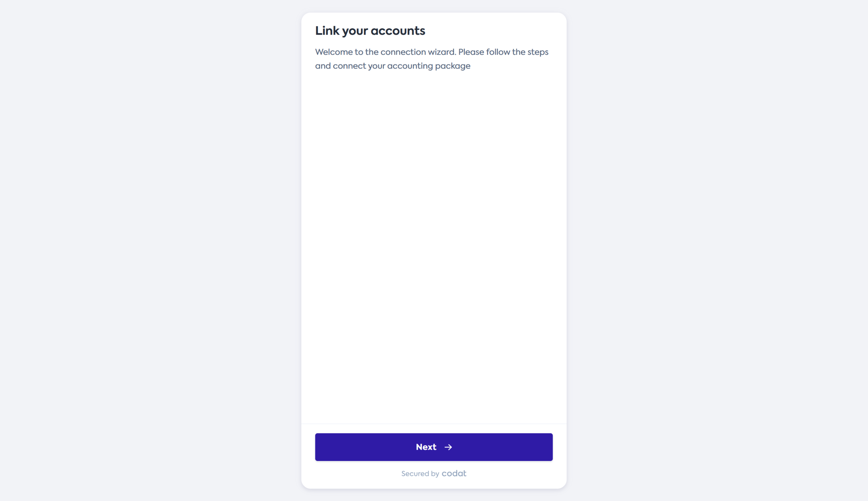Click the "Secured by" footer text

pos(420,474)
